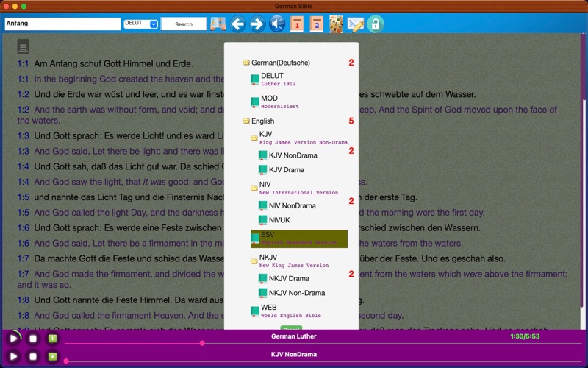Open the DELUT version dropdown in toolbar

(141, 24)
